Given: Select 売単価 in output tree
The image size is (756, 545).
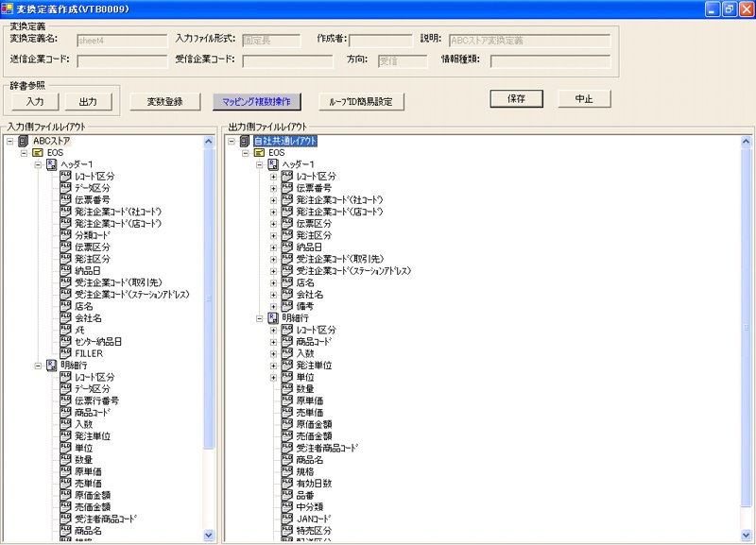Looking at the screenshot, I should point(310,413).
